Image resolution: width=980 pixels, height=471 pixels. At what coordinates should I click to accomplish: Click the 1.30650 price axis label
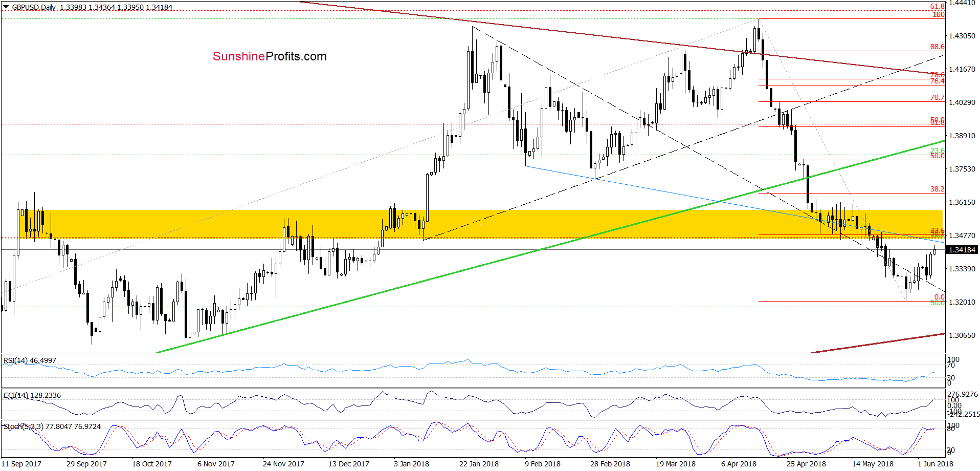coord(962,335)
